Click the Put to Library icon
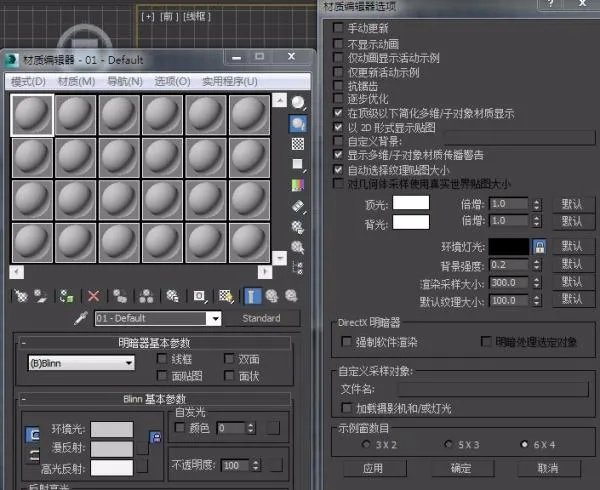This screenshot has width=600, height=490. pos(172,296)
